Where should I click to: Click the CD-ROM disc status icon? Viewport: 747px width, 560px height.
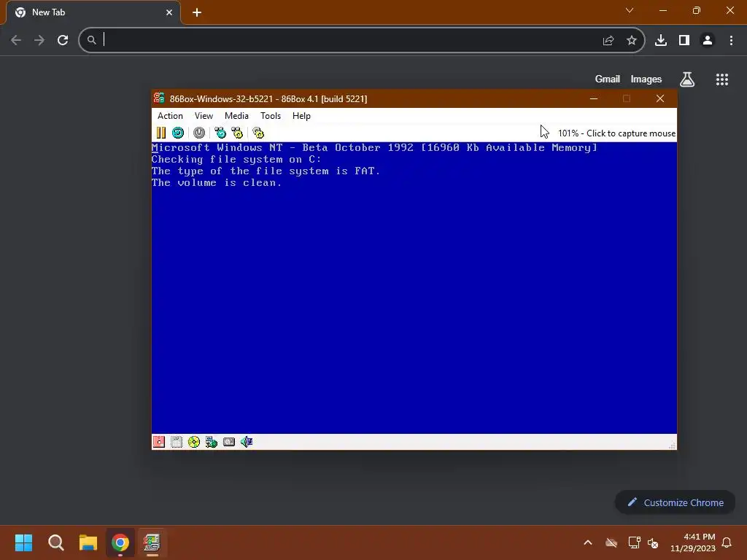tap(194, 442)
